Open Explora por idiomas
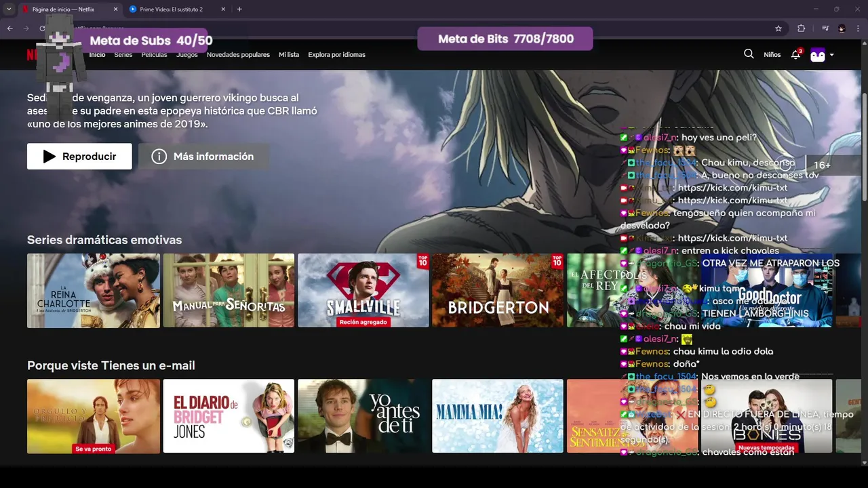The width and height of the screenshot is (868, 488). 336,55
